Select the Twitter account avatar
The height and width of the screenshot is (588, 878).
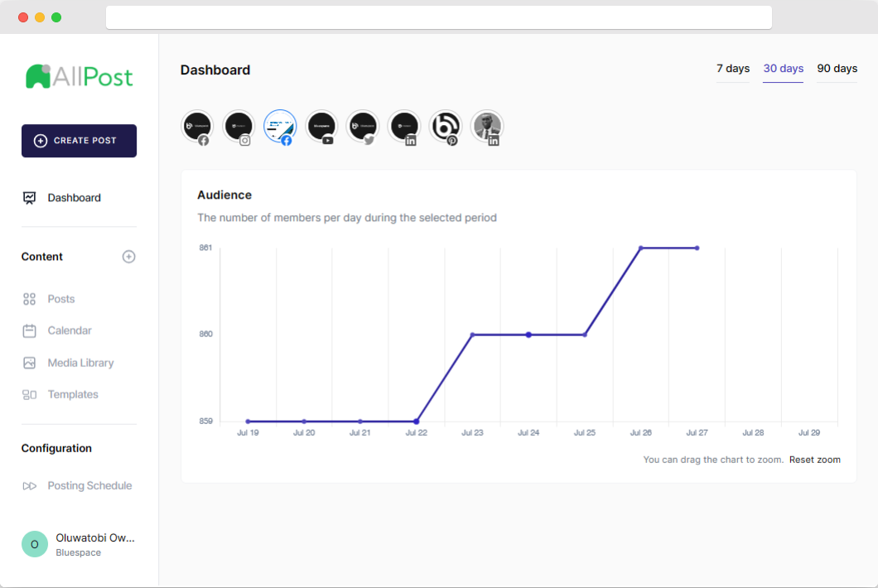[363, 127]
